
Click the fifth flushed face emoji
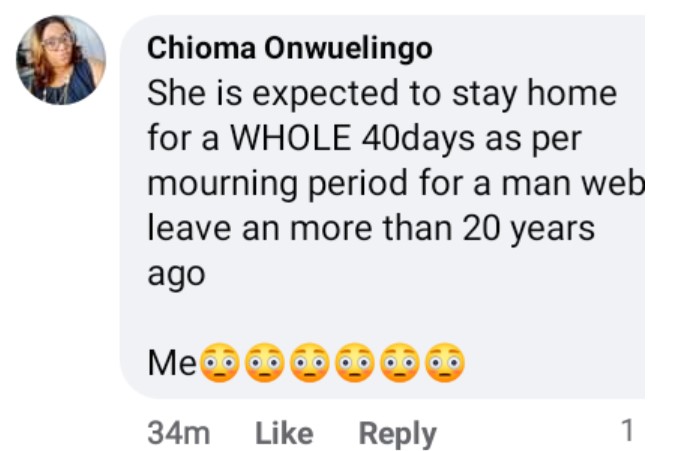point(400,361)
